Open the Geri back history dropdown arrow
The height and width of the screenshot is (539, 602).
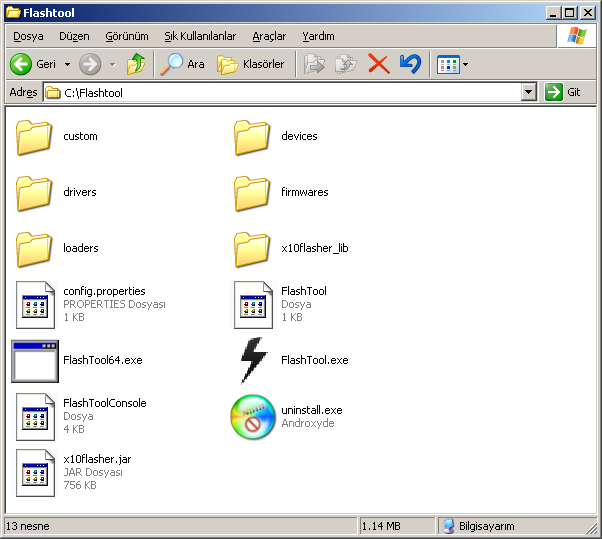[67, 64]
